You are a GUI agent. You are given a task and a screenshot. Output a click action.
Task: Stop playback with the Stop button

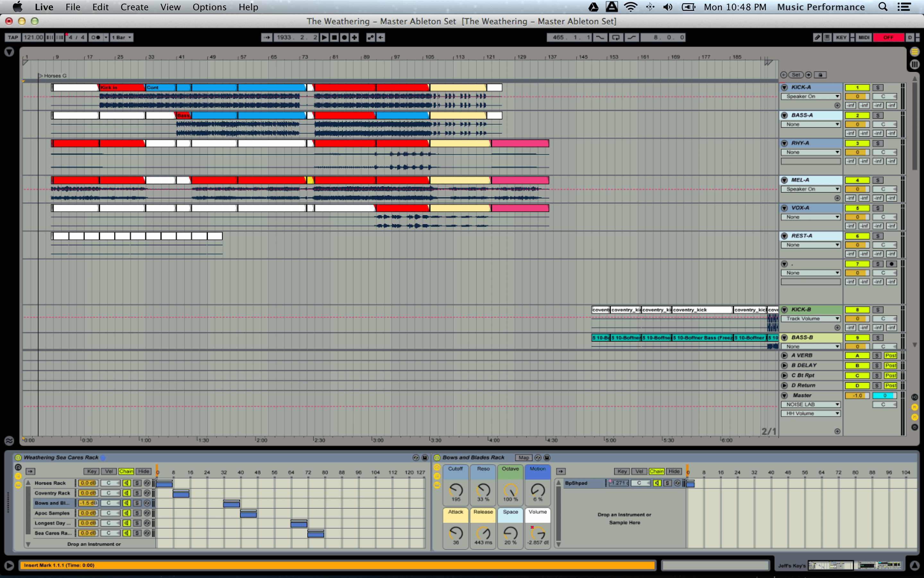point(334,37)
